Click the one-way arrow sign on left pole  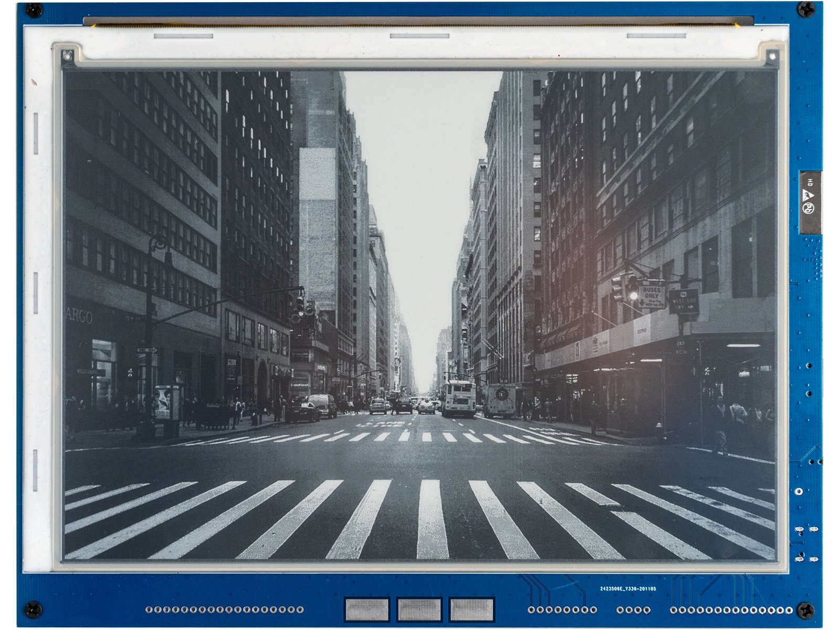pos(148,350)
